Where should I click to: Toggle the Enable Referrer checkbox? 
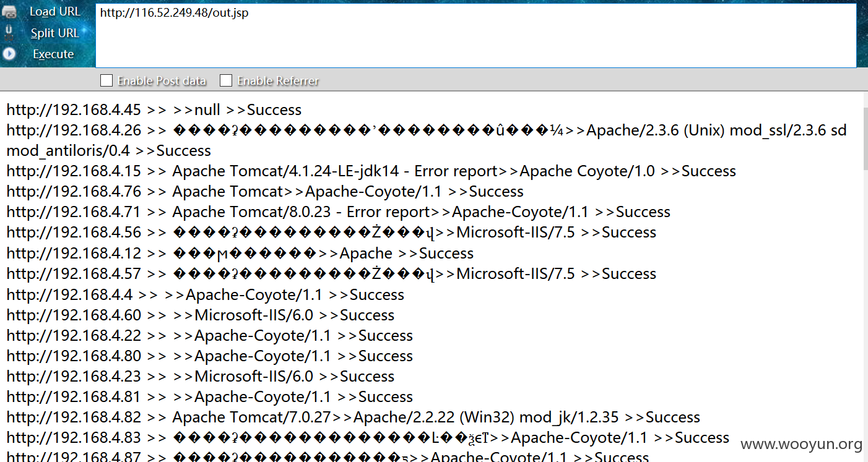tap(226, 80)
